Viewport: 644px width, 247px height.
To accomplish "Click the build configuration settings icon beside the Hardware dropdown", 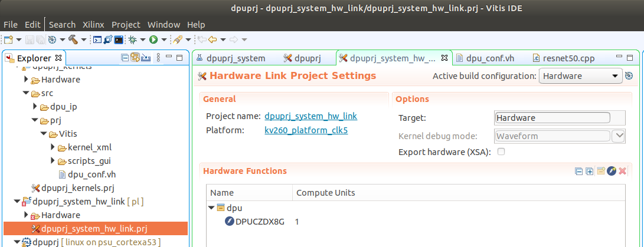I will coord(629,76).
